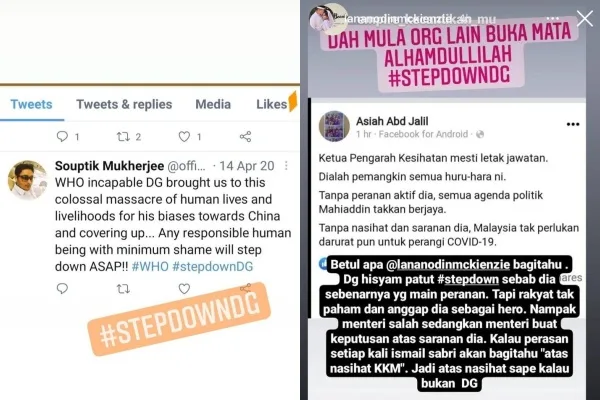Click the #WHO hashtag link

pyautogui.click(x=150, y=266)
